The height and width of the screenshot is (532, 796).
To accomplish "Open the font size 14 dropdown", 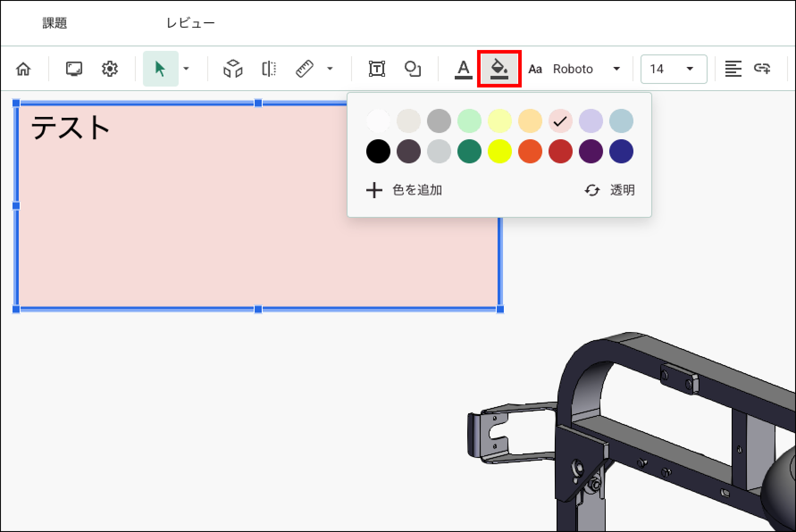I will click(673, 69).
